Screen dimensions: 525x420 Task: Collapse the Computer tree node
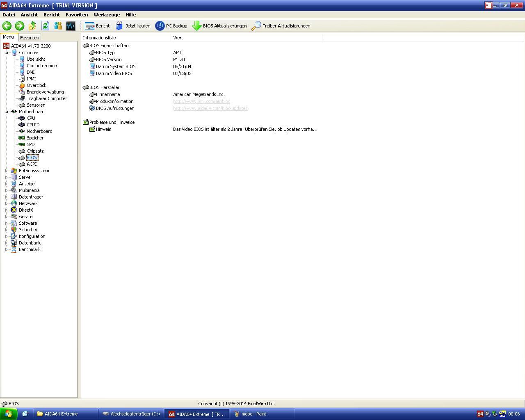click(x=7, y=52)
